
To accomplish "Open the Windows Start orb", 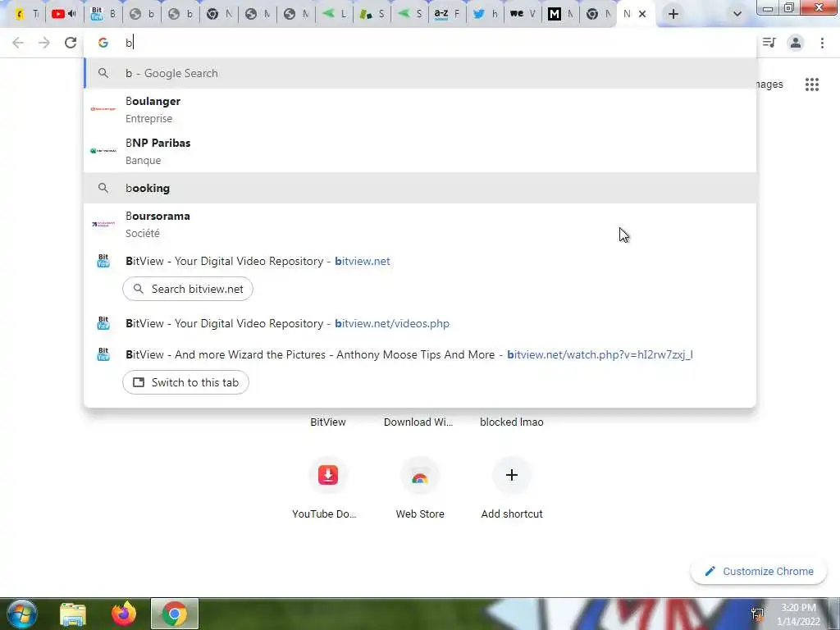I will [x=21, y=614].
